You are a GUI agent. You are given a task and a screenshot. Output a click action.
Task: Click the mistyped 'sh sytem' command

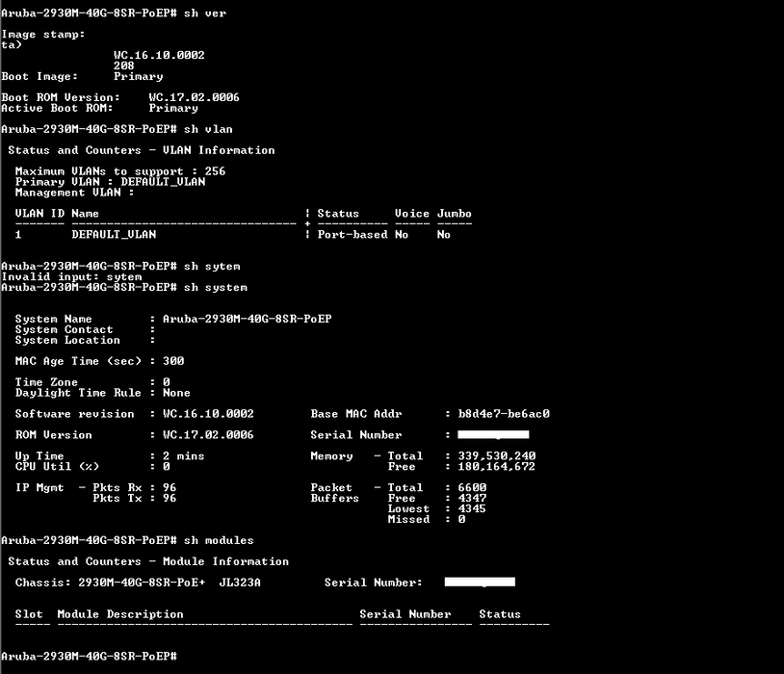coord(212,267)
